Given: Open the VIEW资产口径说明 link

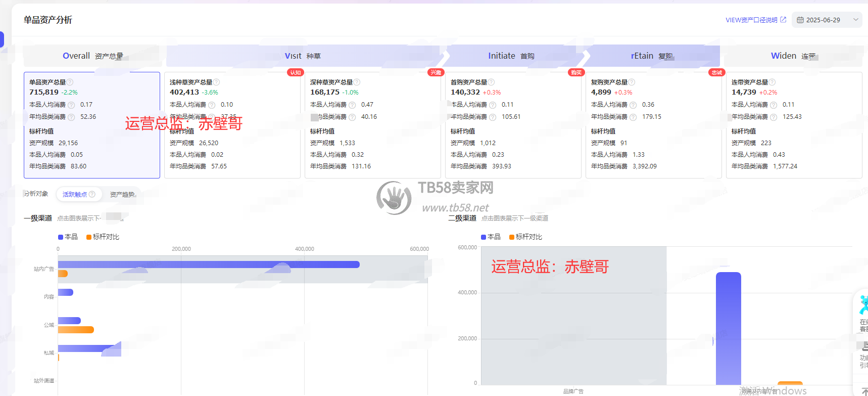Looking at the screenshot, I should coord(751,20).
